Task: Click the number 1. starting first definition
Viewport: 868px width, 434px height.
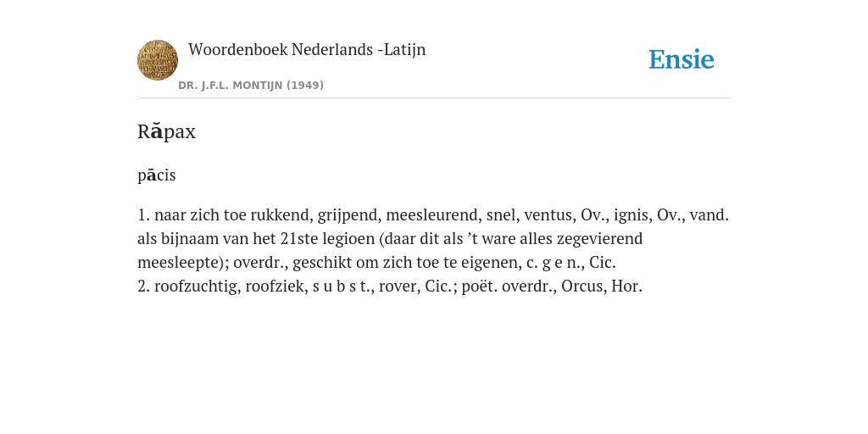Action: [143, 214]
